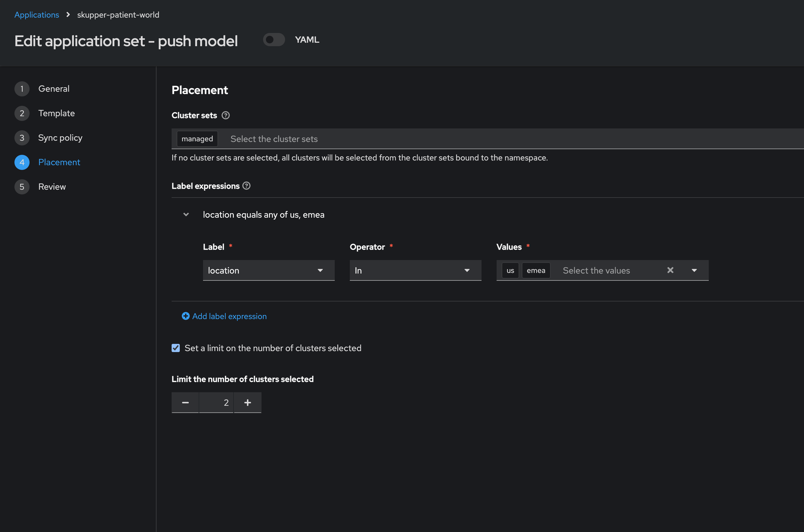Click the minus icon to decrease cluster limit
Viewport: 804px width, 532px height.
185,402
